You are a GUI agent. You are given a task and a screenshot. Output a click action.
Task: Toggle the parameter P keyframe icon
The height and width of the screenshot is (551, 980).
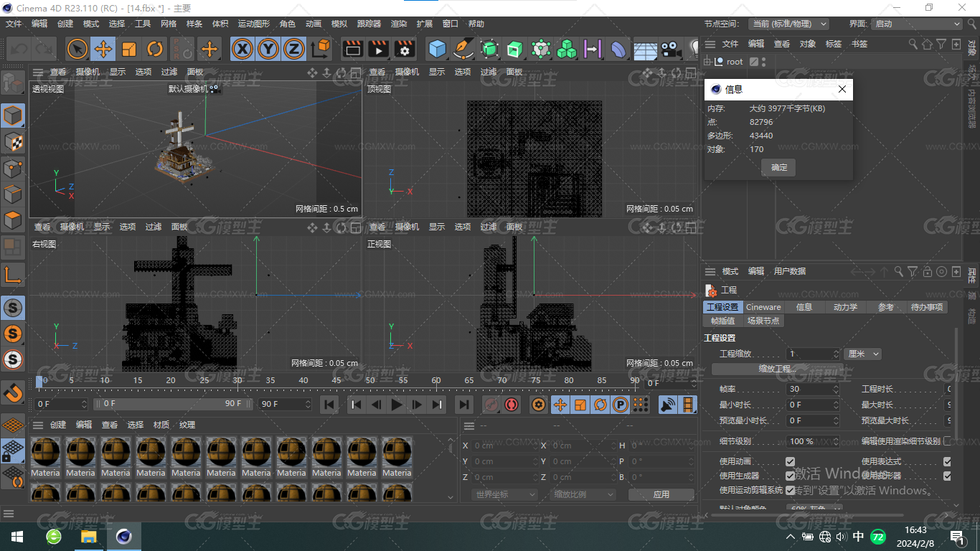621,405
